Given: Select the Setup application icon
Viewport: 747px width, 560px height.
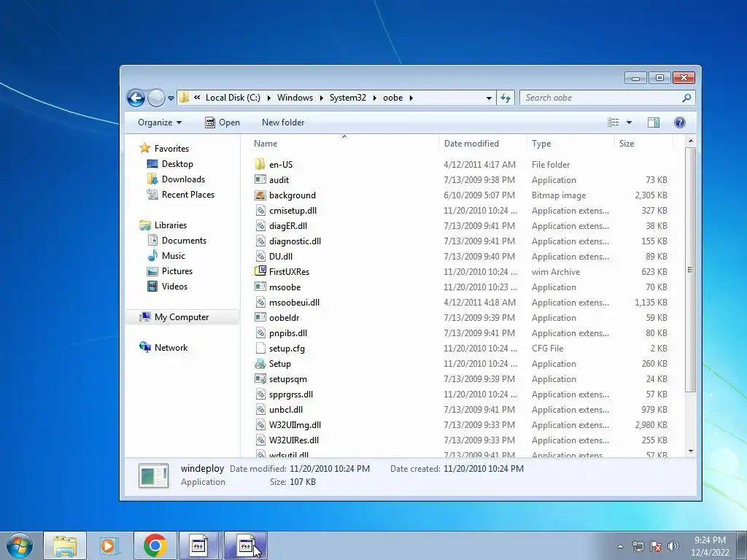Looking at the screenshot, I should (x=260, y=364).
